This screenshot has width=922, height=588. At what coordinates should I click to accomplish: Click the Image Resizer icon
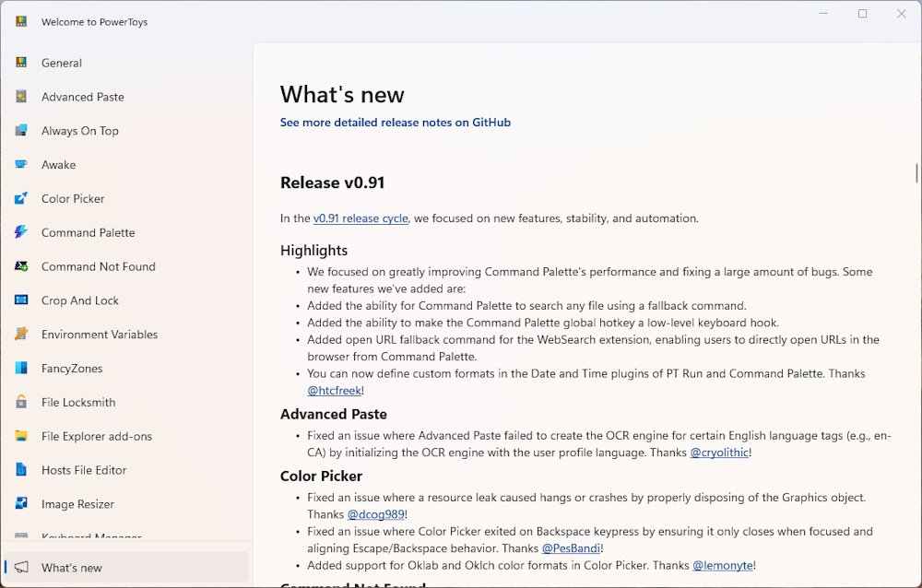pyautogui.click(x=21, y=504)
